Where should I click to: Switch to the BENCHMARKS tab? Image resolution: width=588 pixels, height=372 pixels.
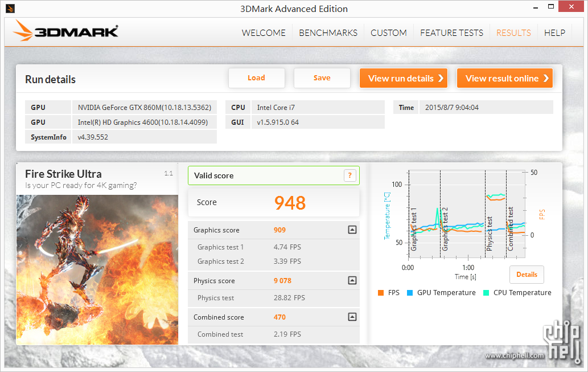[x=328, y=33]
